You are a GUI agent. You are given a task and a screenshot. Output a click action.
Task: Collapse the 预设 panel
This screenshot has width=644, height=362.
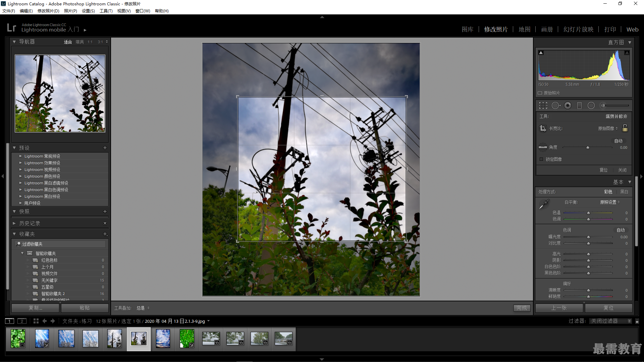pyautogui.click(x=14, y=148)
